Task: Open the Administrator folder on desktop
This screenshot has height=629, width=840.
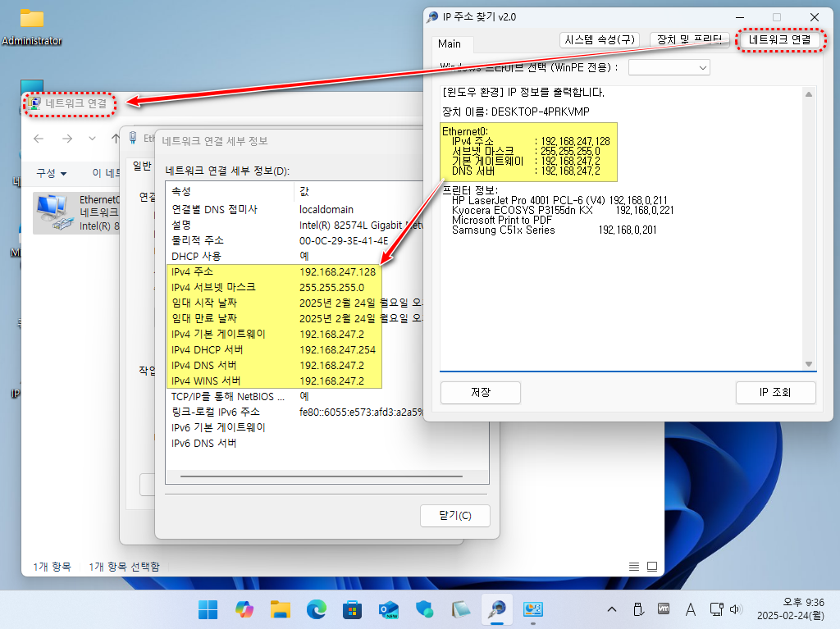Action: pyautogui.click(x=32, y=27)
